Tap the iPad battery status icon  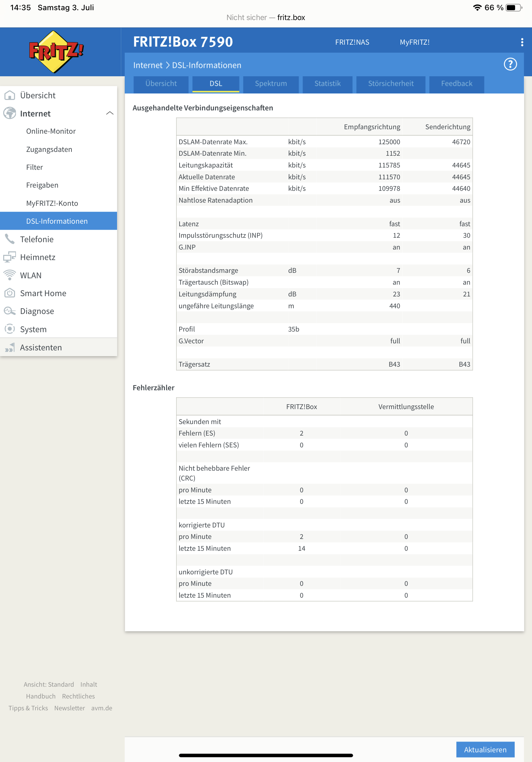point(514,8)
